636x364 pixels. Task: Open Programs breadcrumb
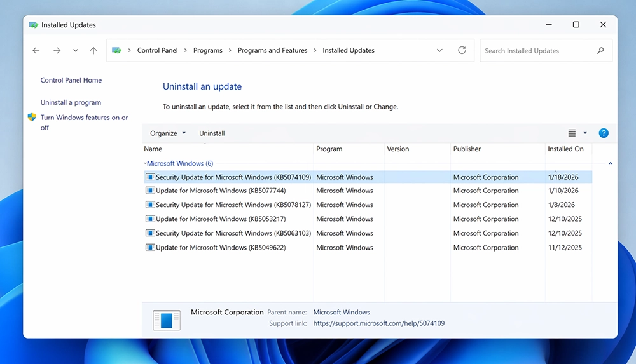pyautogui.click(x=208, y=50)
